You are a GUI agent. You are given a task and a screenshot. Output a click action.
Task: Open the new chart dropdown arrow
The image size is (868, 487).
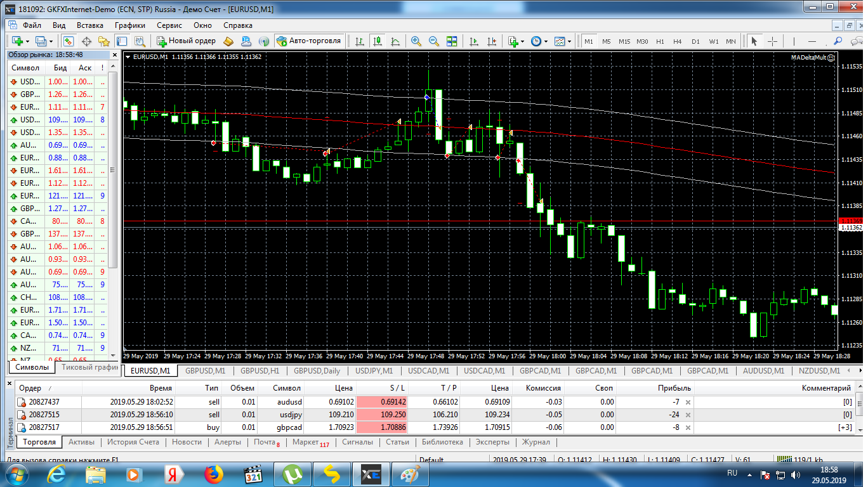(x=27, y=41)
